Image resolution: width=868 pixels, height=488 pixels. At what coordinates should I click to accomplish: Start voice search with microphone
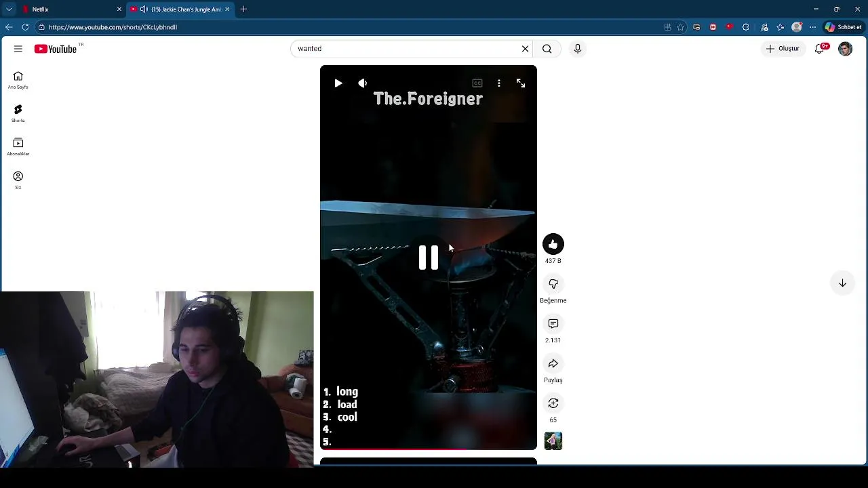(x=578, y=49)
